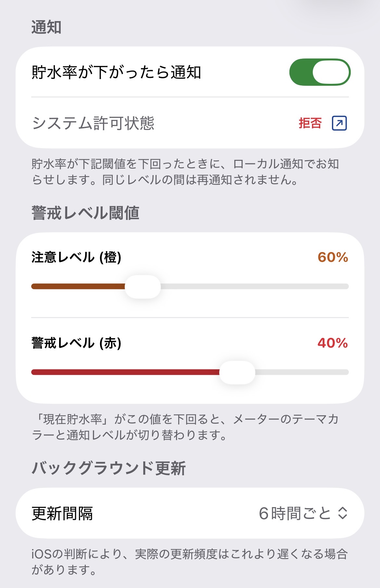The image size is (380, 588).
Task: Select the 更新間隔 row label
Action: pyautogui.click(x=62, y=513)
